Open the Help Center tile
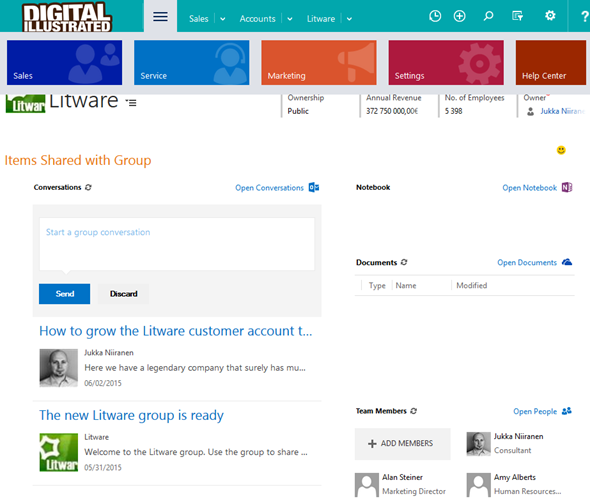 551,62
